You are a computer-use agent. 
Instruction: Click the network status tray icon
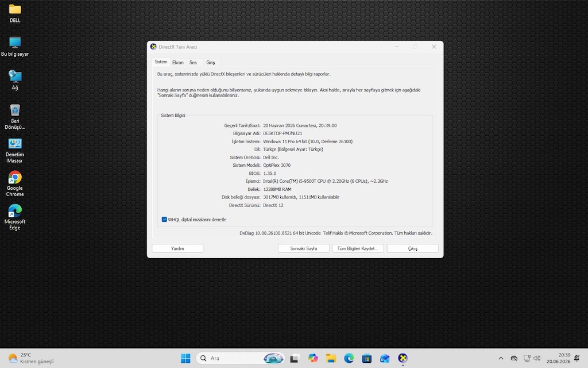tap(527, 358)
